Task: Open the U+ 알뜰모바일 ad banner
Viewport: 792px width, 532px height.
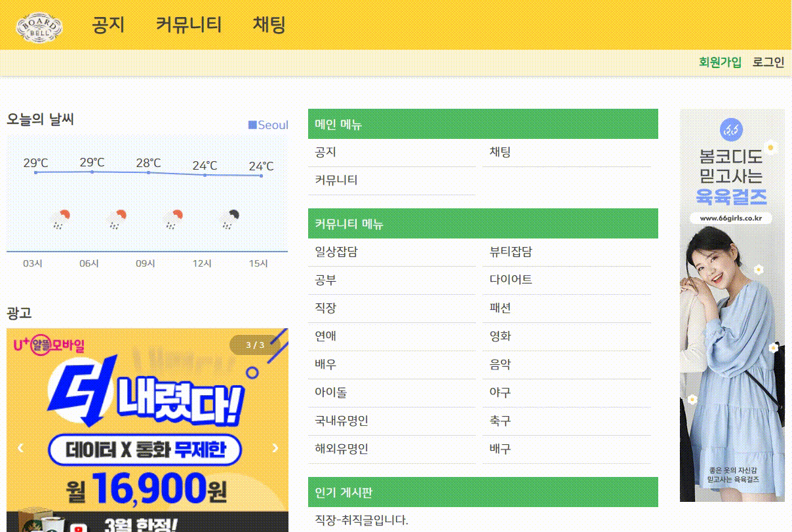Action: tap(148, 430)
